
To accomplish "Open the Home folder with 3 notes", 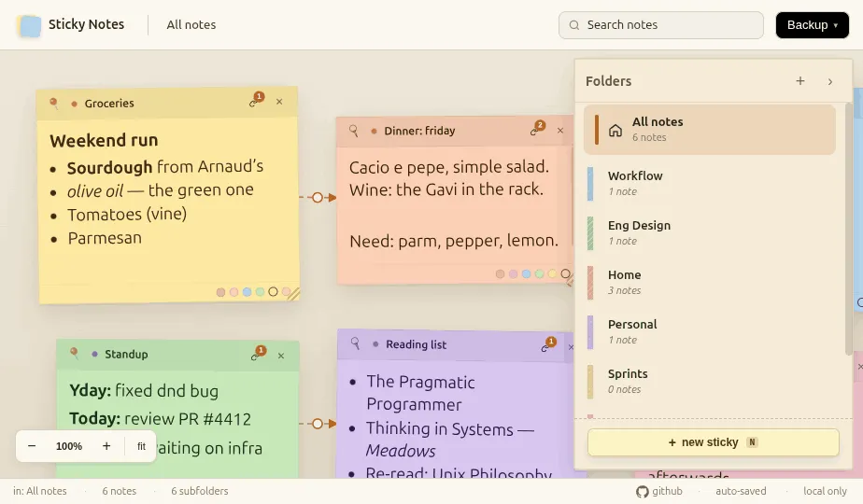I will coord(710,282).
